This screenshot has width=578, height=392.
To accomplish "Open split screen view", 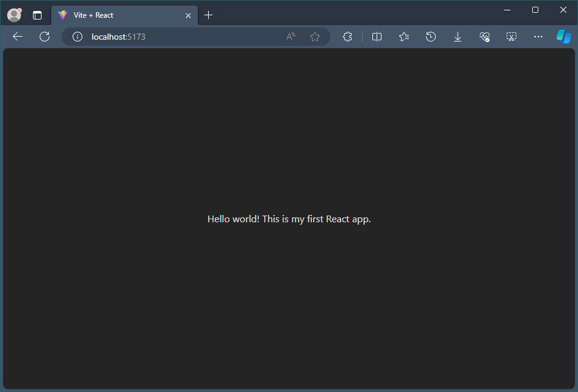I will click(377, 37).
